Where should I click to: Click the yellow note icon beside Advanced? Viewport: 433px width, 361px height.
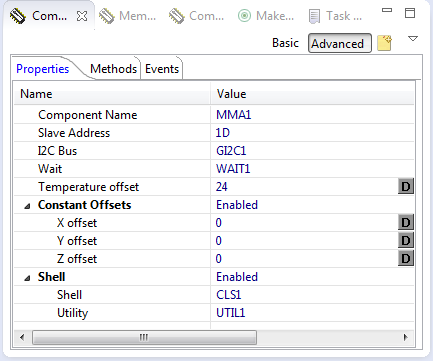click(384, 43)
